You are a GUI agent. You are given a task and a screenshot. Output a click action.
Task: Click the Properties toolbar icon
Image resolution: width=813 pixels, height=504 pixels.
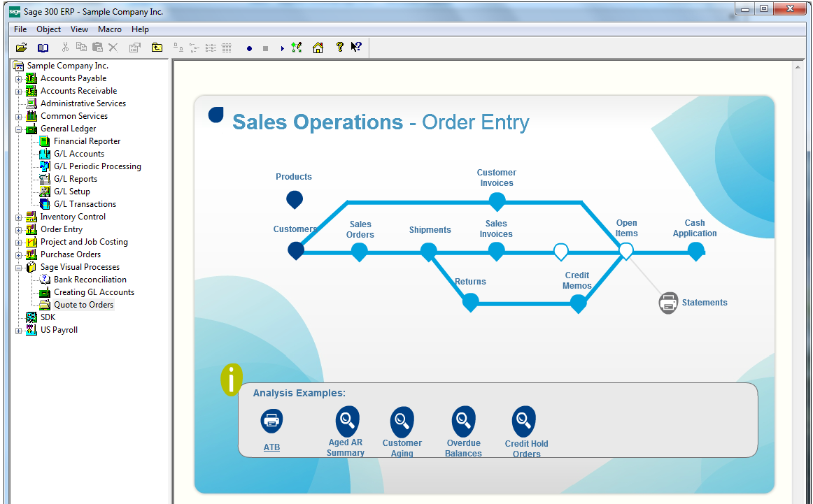click(x=135, y=48)
